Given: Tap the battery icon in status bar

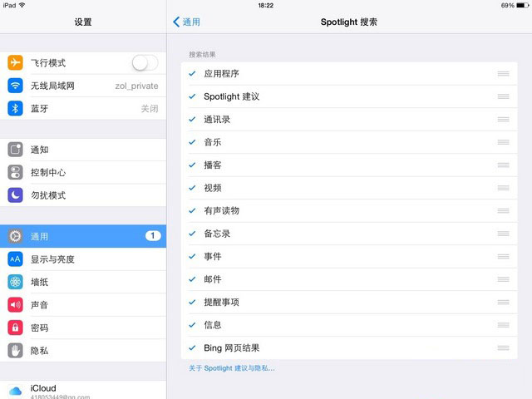Looking at the screenshot, I should (522, 6).
